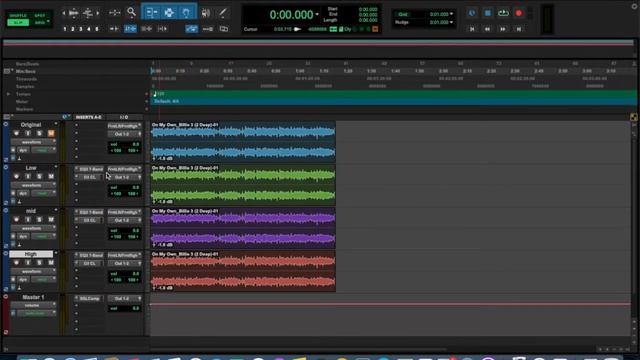Select the Markers ruler

pyautogui.click(x=24, y=109)
